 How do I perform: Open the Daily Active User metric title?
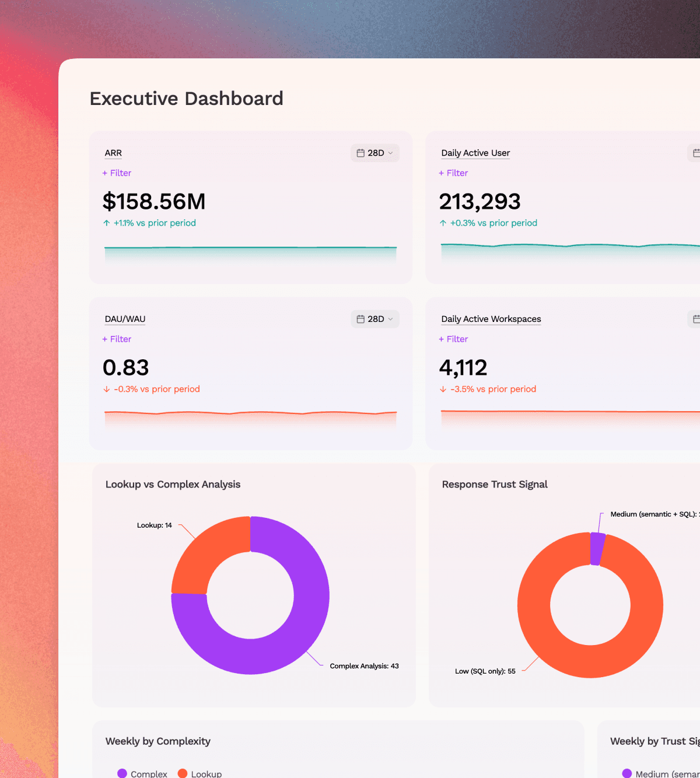475,153
